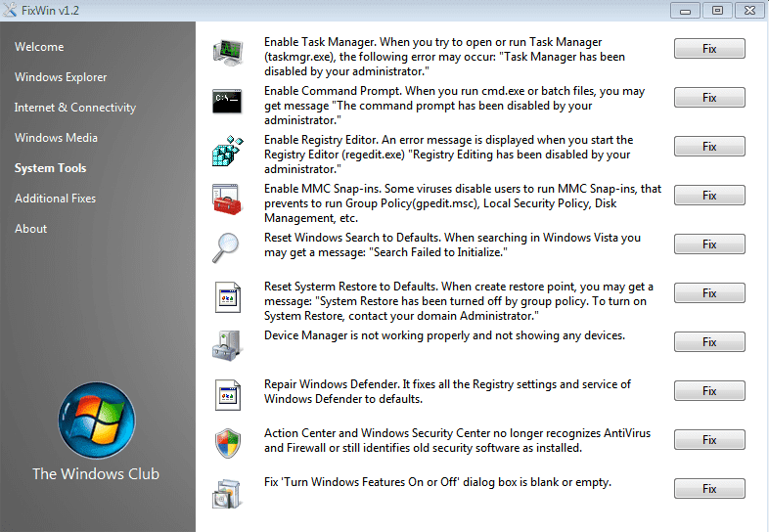Click the Task Manager monitor icon
The height and width of the screenshot is (532, 769).
(x=228, y=53)
